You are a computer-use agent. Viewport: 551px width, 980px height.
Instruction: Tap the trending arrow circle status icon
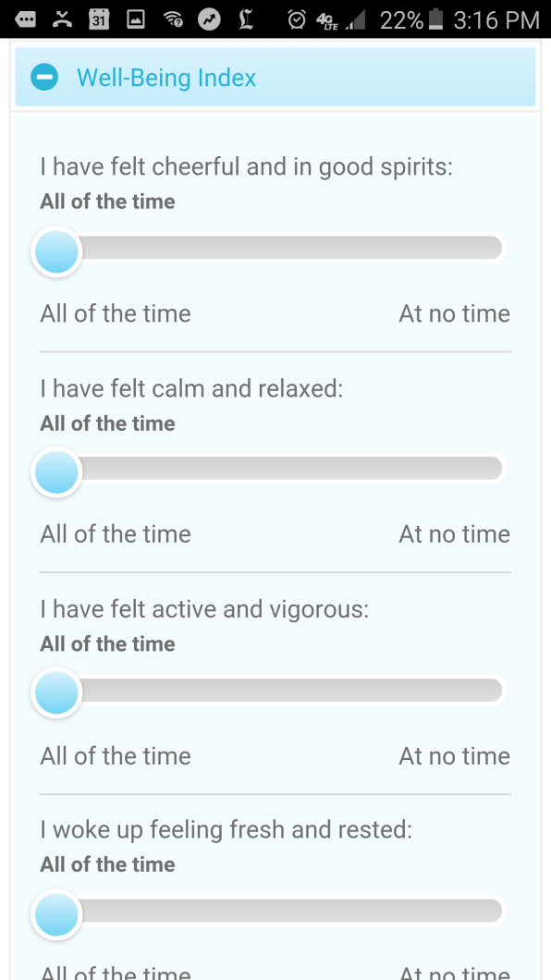click(x=210, y=20)
